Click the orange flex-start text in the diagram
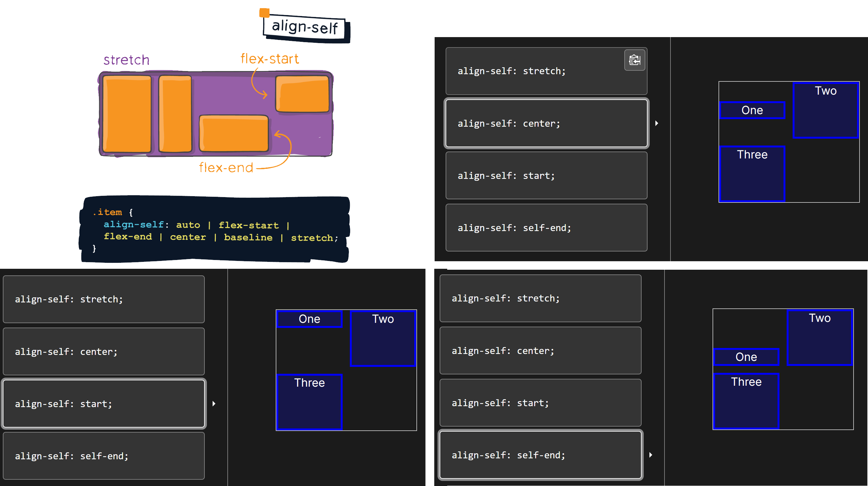This screenshot has width=868, height=486. tap(269, 59)
